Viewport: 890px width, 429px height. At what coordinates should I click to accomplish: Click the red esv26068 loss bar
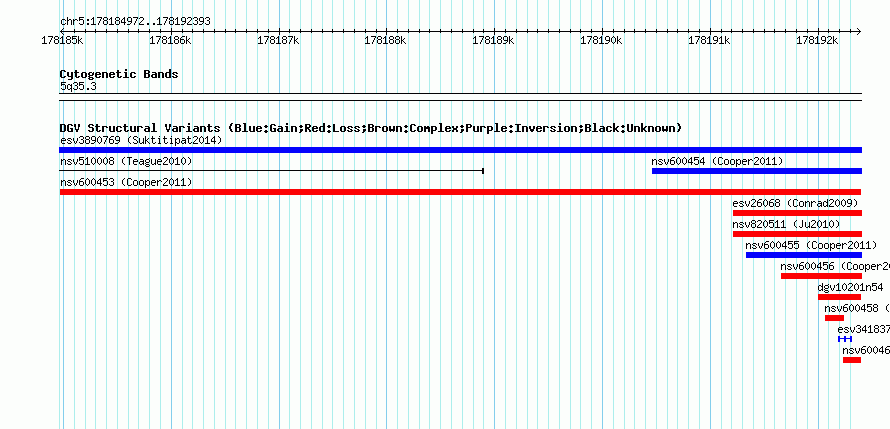(797, 213)
